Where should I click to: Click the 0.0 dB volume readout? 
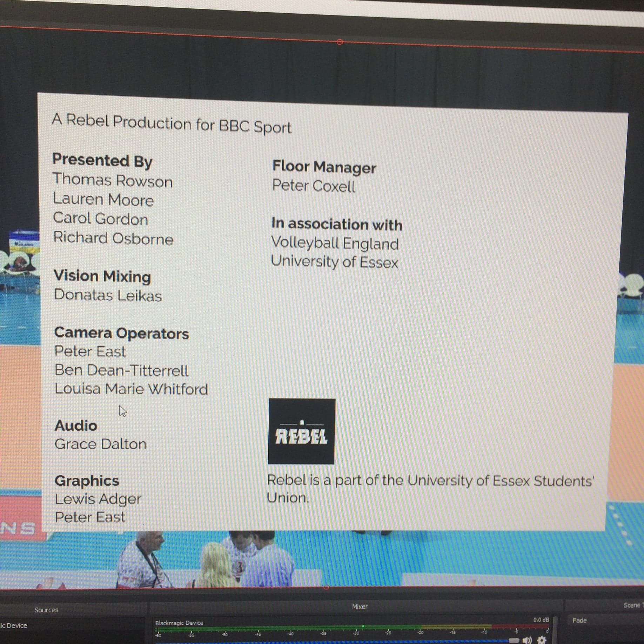[x=541, y=620]
